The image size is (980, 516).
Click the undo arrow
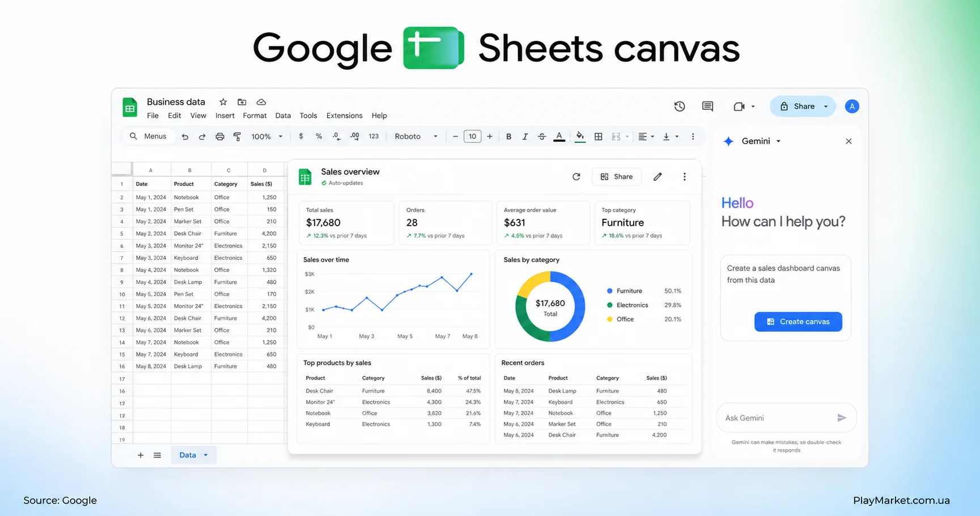tap(185, 137)
